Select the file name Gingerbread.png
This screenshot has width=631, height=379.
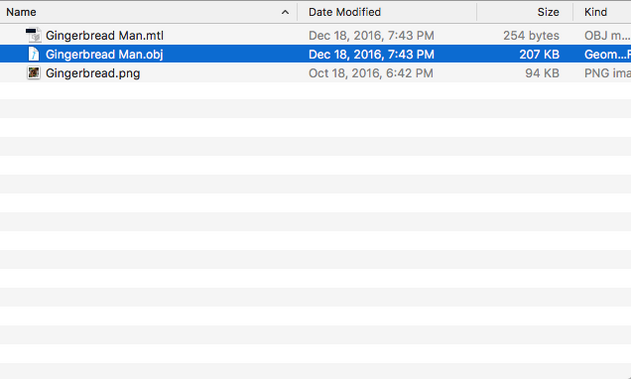[93, 73]
